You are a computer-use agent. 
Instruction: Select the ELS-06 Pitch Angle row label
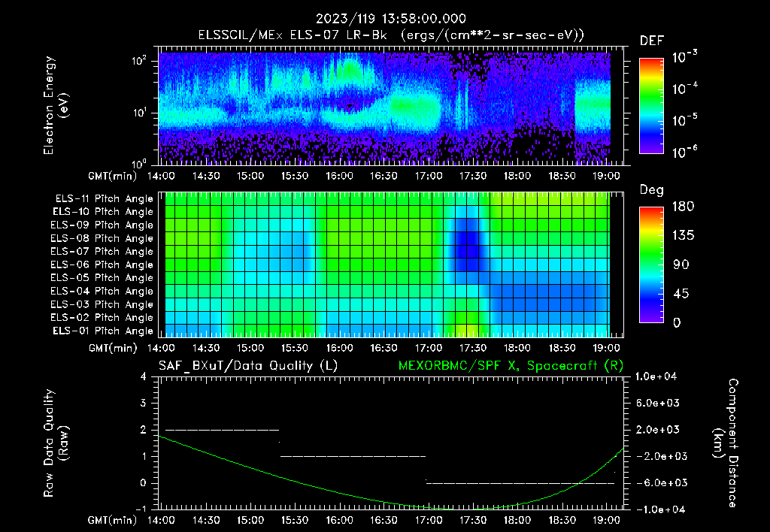click(102, 264)
